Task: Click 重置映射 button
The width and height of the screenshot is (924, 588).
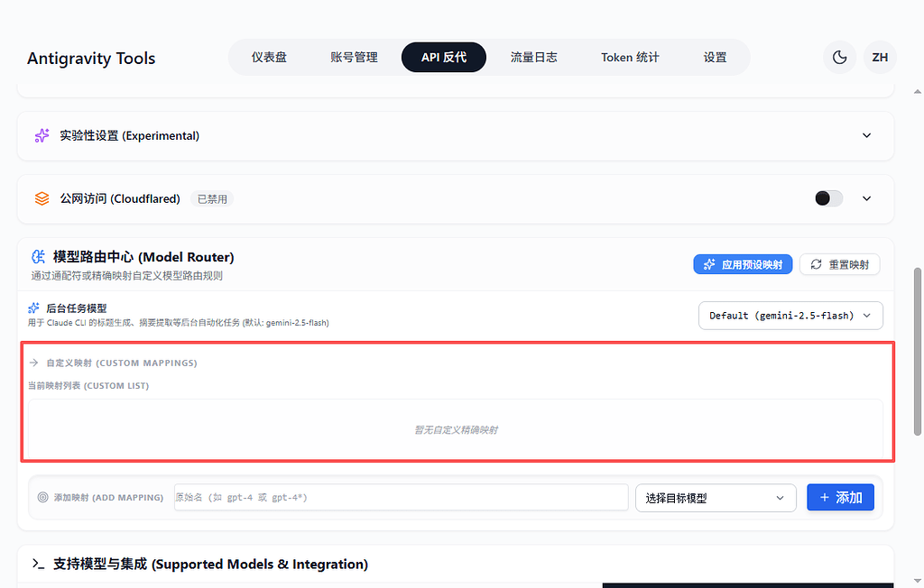Action: point(840,264)
